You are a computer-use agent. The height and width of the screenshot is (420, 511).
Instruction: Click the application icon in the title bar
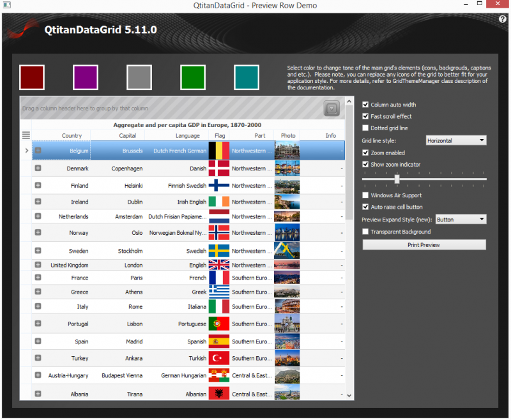coord(7,4)
